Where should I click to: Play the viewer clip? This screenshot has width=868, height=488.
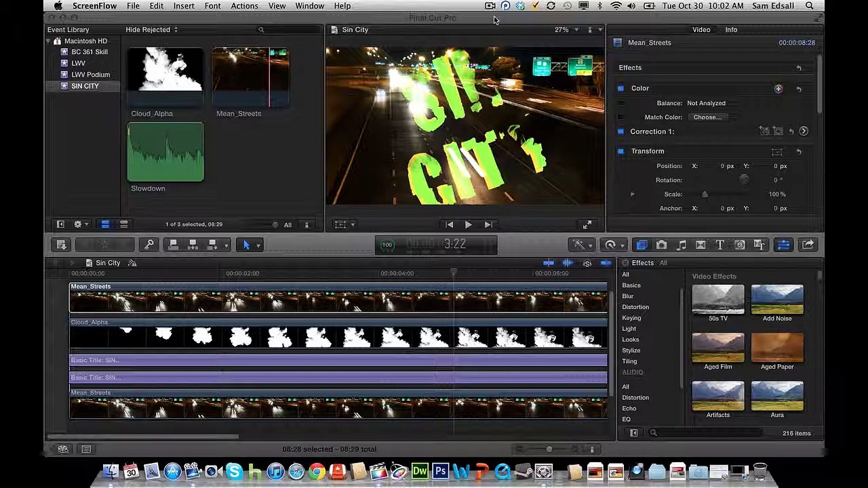pos(468,224)
